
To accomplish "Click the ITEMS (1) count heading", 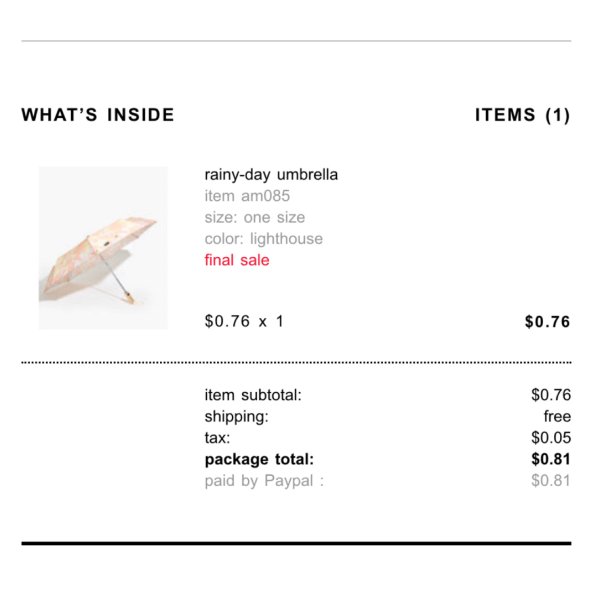I will (x=523, y=115).
